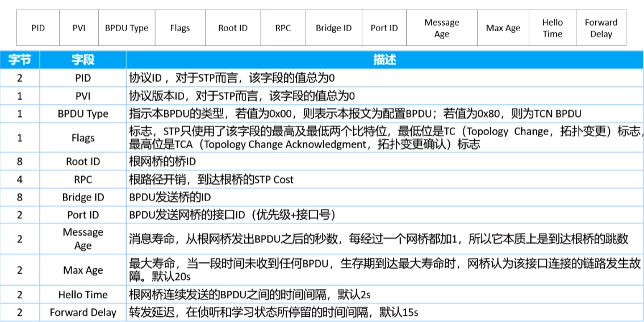Select the byte count 8 in Bridge ID row
Screen dimensions: 644x322
pos(20,196)
